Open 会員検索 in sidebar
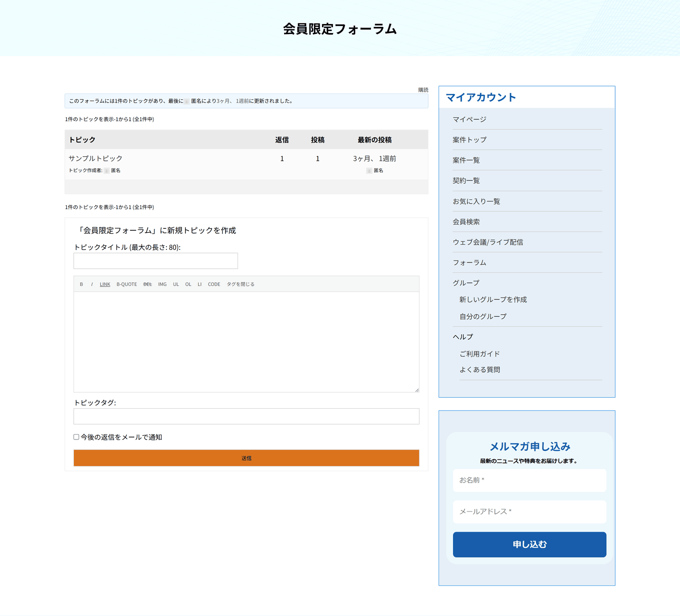This screenshot has width=680, height=616. pyautogui.click(x=466, y=222)
